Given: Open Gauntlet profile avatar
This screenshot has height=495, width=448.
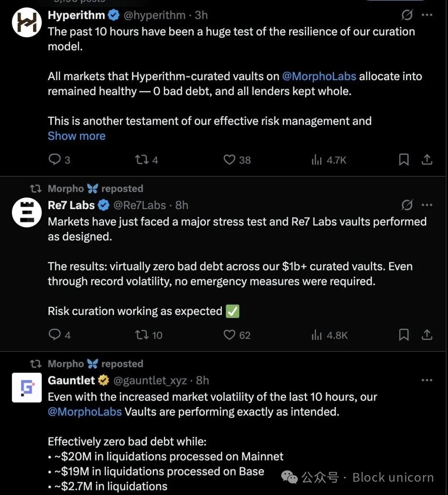Looking at the screenshot, I should tap(27, 388).
